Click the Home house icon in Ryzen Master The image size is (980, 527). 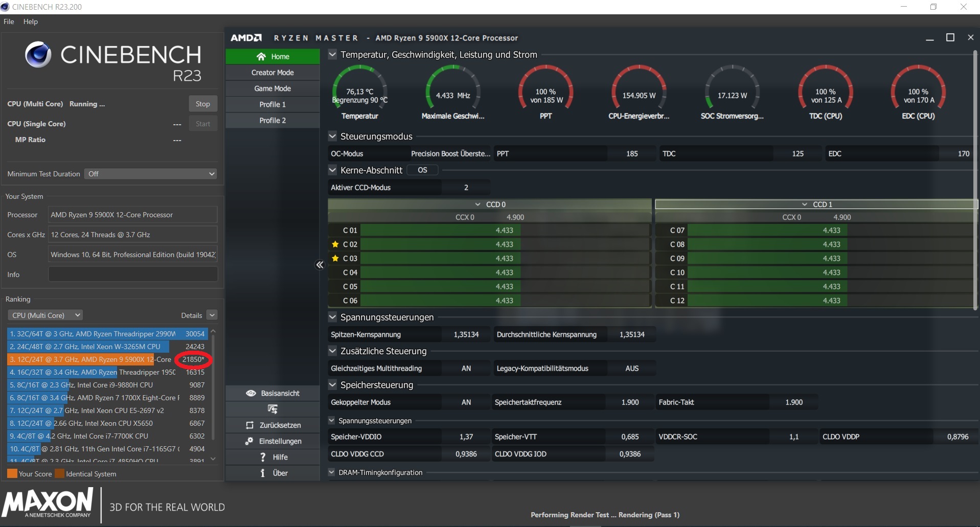[x=261, y=56]
